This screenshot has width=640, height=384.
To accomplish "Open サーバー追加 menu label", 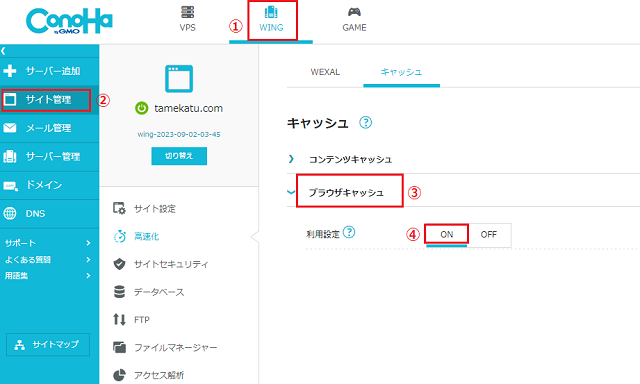I will coord(53,71).
